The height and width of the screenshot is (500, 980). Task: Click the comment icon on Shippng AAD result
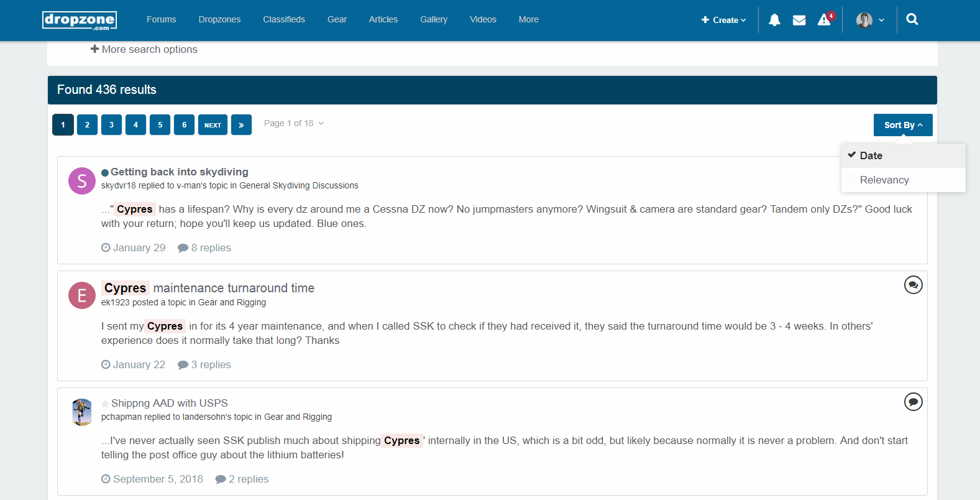pyautogui.click(x=914, y=402)
